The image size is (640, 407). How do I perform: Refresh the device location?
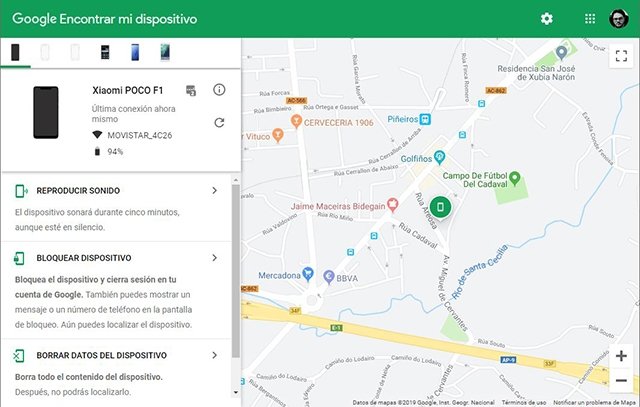point(219,122)
